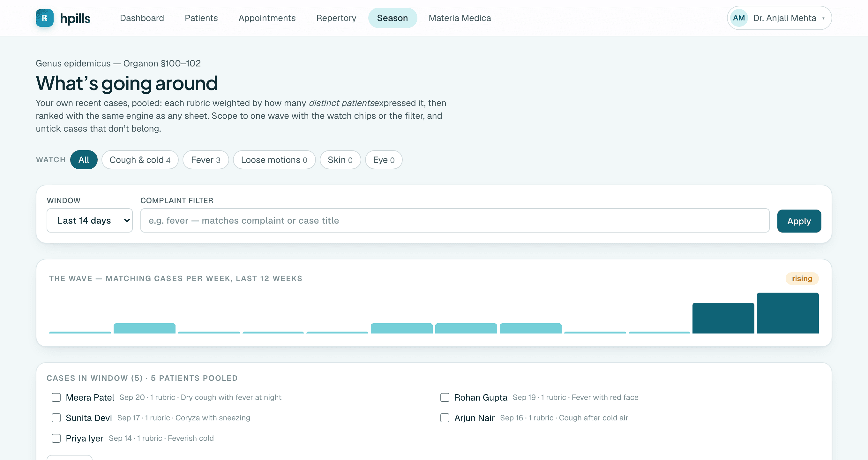Viewport: 868px width, 460px height.
Task: Expand the Last 14 days window dropdown
Action: (x=90, y=220)
